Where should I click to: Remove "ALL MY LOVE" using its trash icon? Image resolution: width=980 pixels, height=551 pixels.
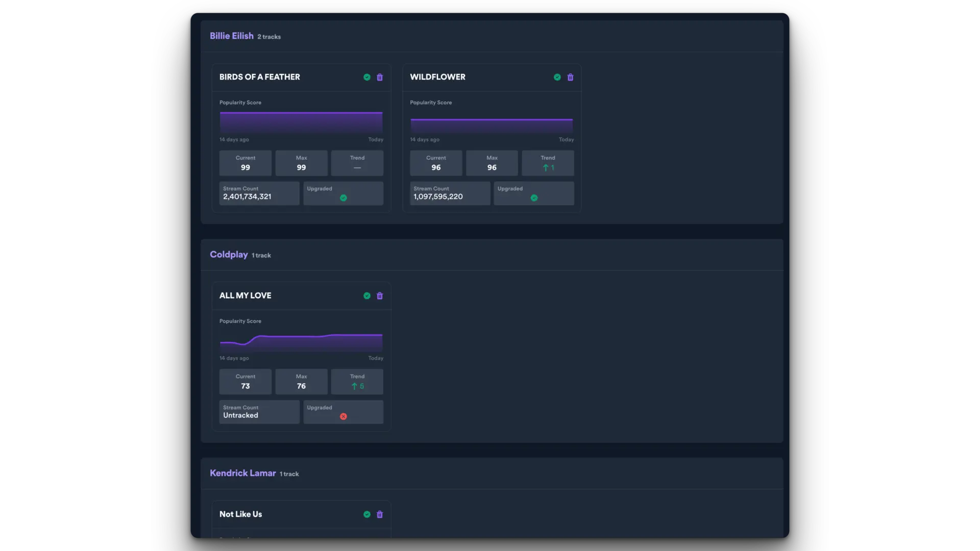tap(380, 295)
